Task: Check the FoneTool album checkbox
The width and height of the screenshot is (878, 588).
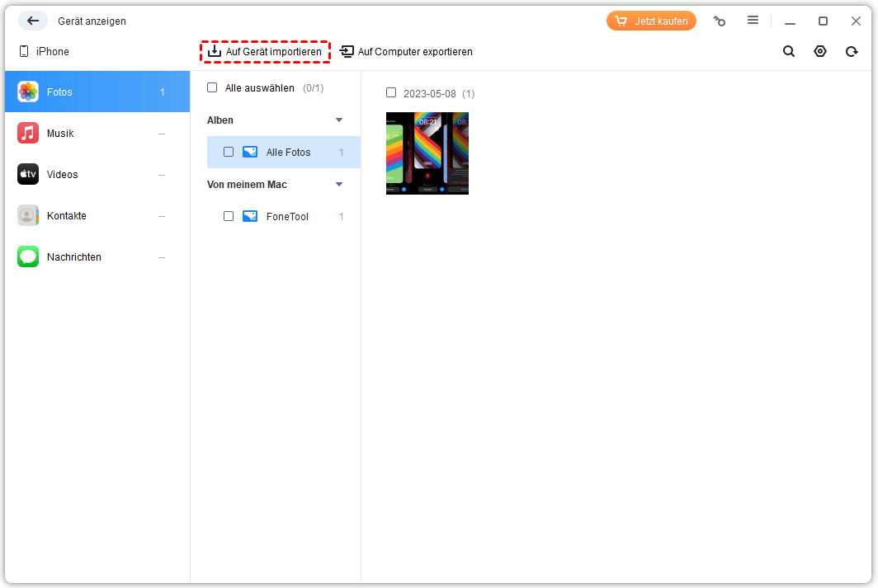Action: tap(229, 216)
